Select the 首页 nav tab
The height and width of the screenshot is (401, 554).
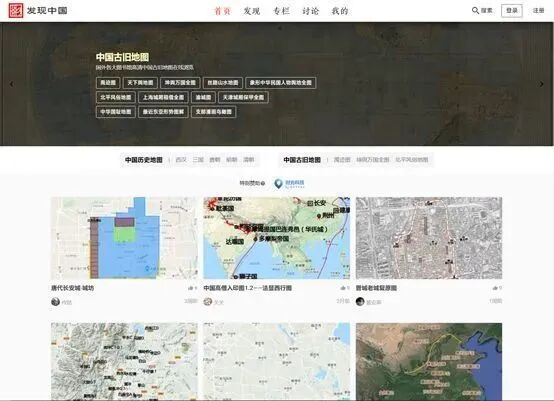pos(222,11)
